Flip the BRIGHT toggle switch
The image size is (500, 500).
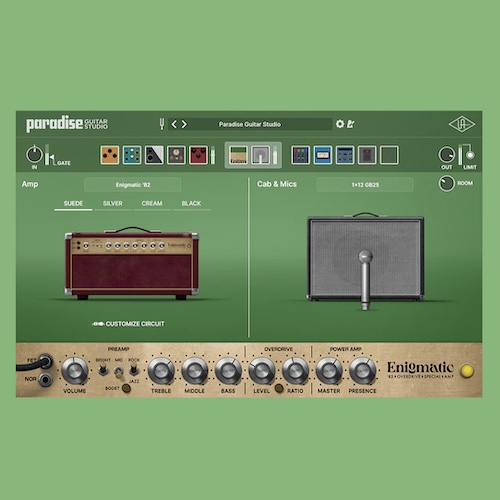pos(103,370)
